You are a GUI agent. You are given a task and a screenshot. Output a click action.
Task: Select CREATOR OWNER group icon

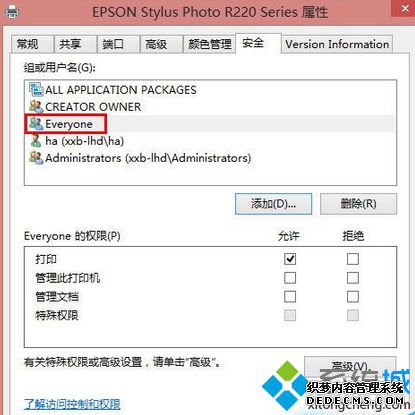pyautogui.click(x=36, y=107)
